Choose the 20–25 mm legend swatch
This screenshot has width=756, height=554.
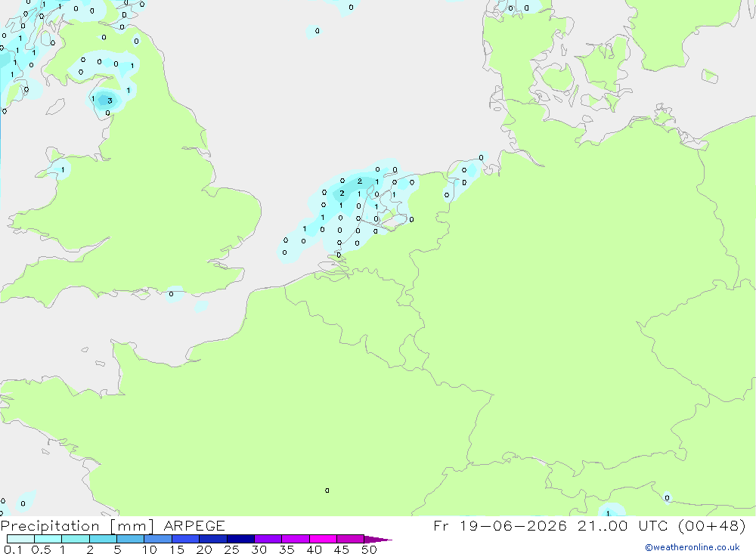(213, 539)
